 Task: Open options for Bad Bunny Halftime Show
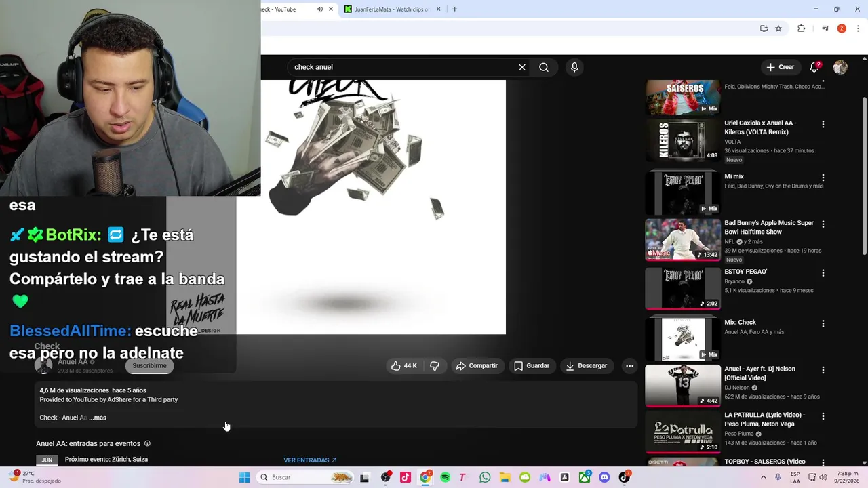pyautogui.click(x=823, y=224)
